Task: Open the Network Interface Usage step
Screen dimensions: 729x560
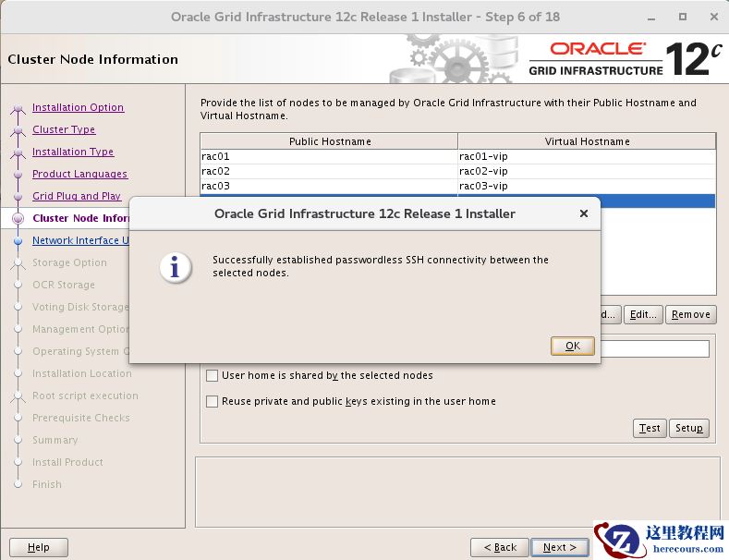Action: (80, 240)
